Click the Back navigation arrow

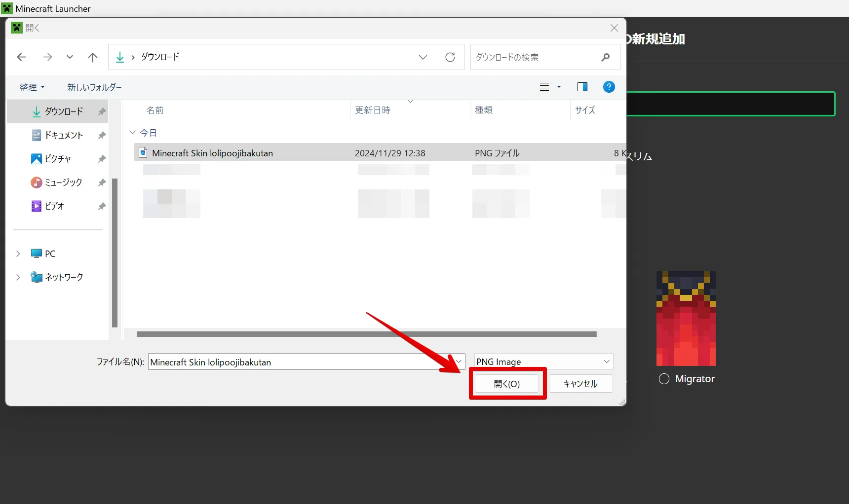tap(21, 57)
